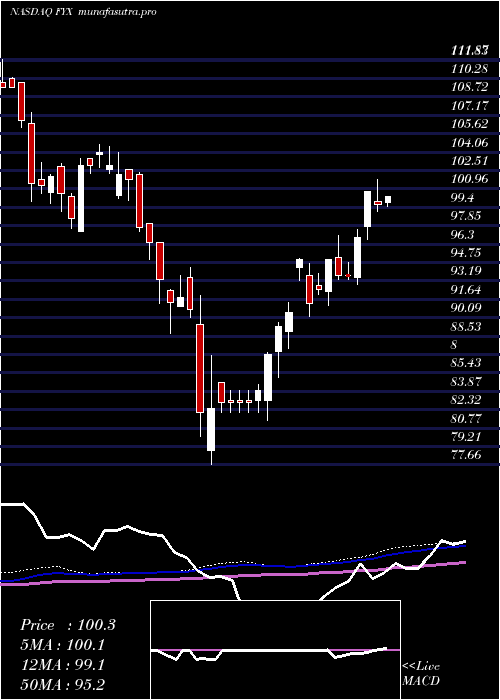Viewport: 500px width, 700px height.
Task: Select the 85.43 price axis label
Action: point(467,363)
